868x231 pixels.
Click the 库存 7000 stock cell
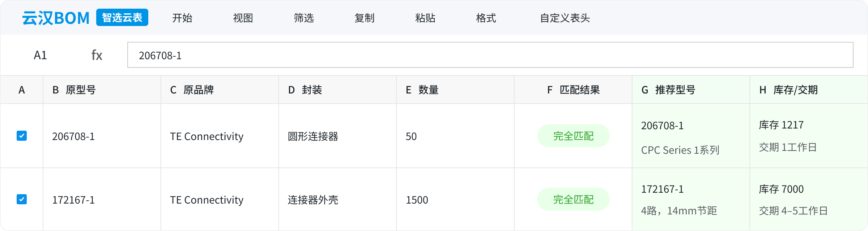tap(781, 189)
